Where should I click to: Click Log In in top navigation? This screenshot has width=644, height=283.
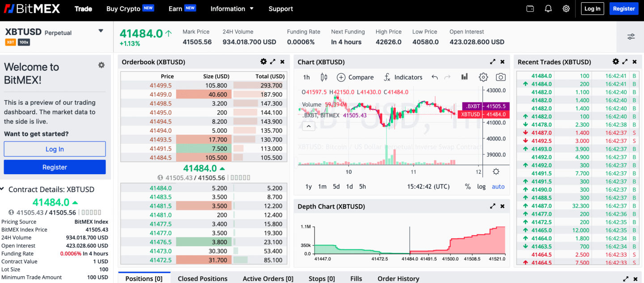[x=593, y=9]
